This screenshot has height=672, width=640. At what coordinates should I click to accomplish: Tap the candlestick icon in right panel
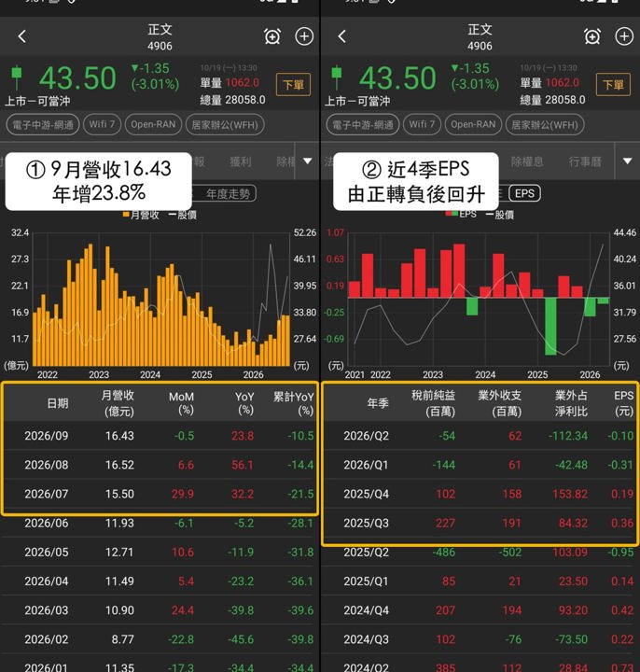(x=336, y=77)
